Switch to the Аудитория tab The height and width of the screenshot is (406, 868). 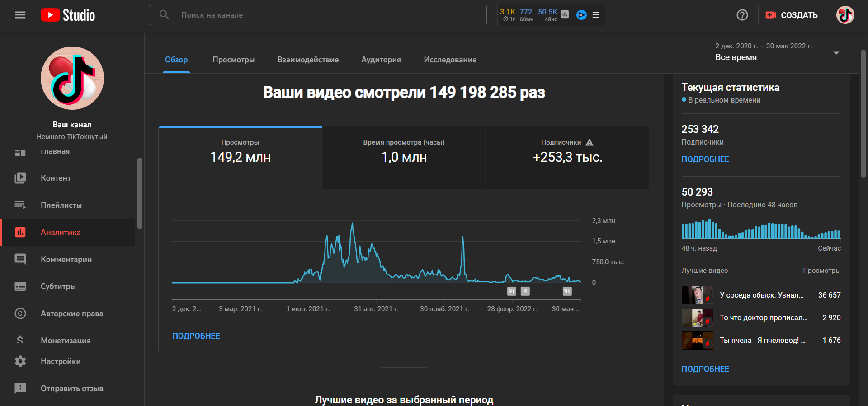pyautogui.click(x=381, y=60)
